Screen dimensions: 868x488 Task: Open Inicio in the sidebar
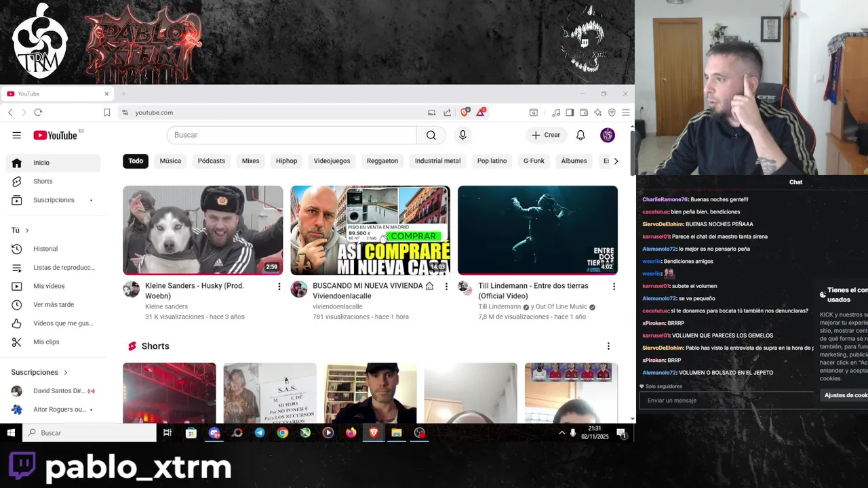coord(54,163)
